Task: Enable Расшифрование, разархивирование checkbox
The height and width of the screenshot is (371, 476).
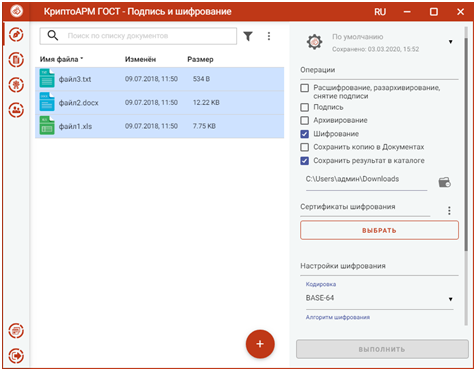Action: (x=304, y=88)
